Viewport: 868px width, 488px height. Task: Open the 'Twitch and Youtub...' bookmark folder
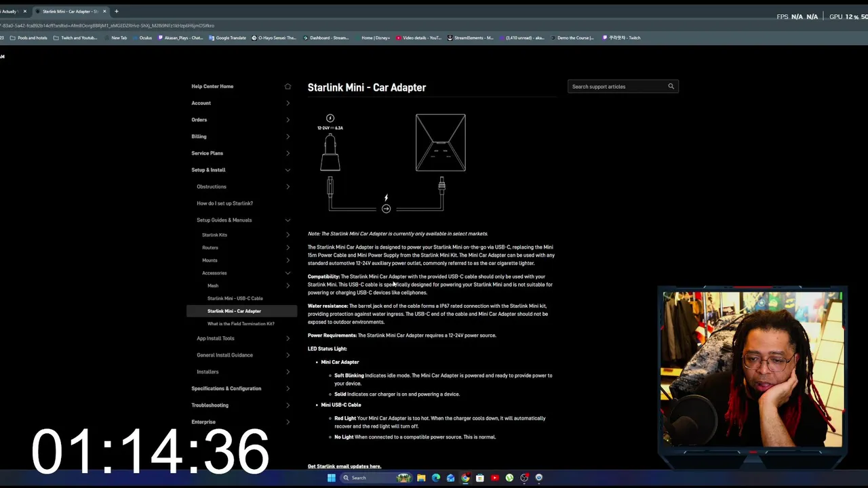tap(75, 38)
